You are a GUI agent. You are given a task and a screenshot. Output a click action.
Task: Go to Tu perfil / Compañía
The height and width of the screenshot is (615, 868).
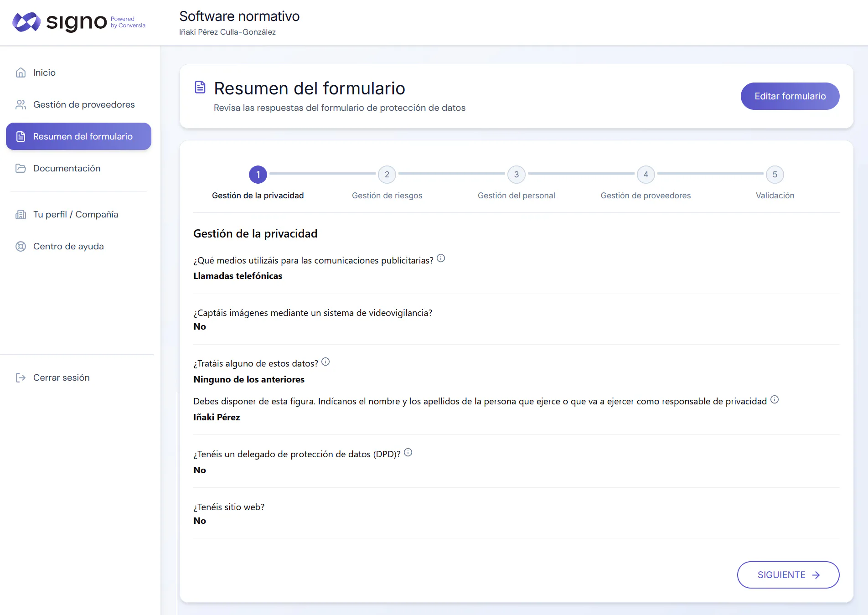(78, 214)
